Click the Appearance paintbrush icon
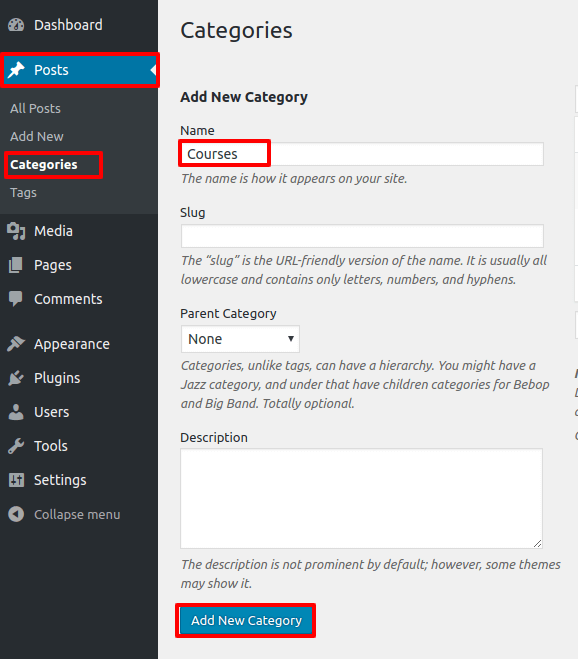This screenshot has width=578, height=659. pos(16,344)
